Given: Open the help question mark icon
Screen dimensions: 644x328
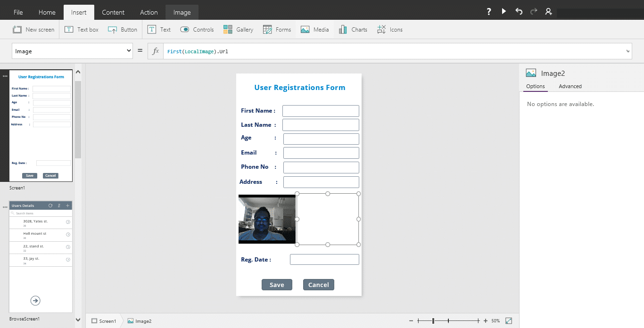Looking at the screenshot, I should pos(489,11).
